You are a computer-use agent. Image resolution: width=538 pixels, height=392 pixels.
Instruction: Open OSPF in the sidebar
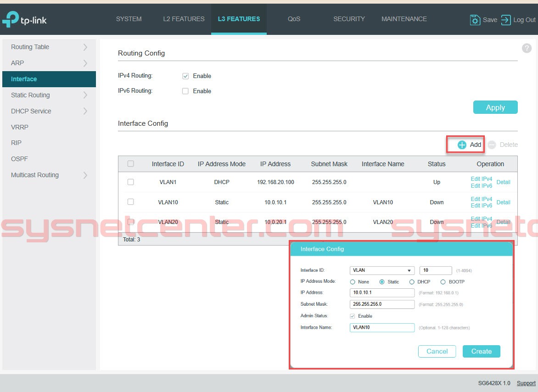pyautogui.click(x=19, y=159)
